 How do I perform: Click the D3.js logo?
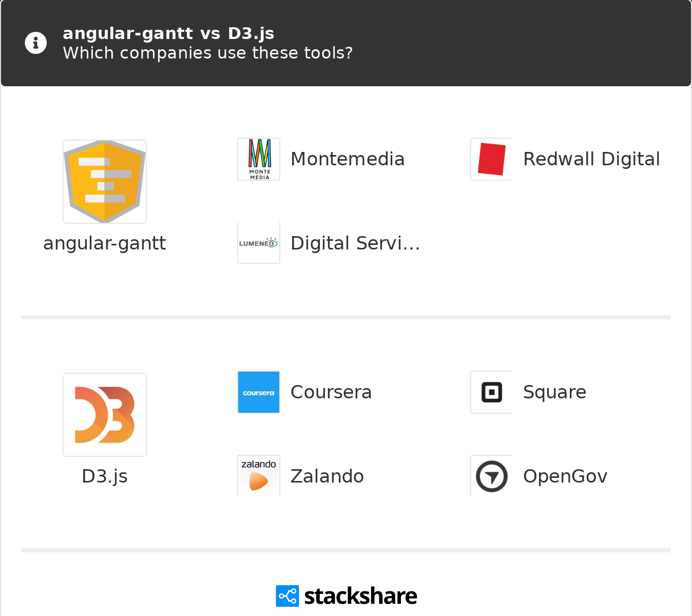(105, 415)
